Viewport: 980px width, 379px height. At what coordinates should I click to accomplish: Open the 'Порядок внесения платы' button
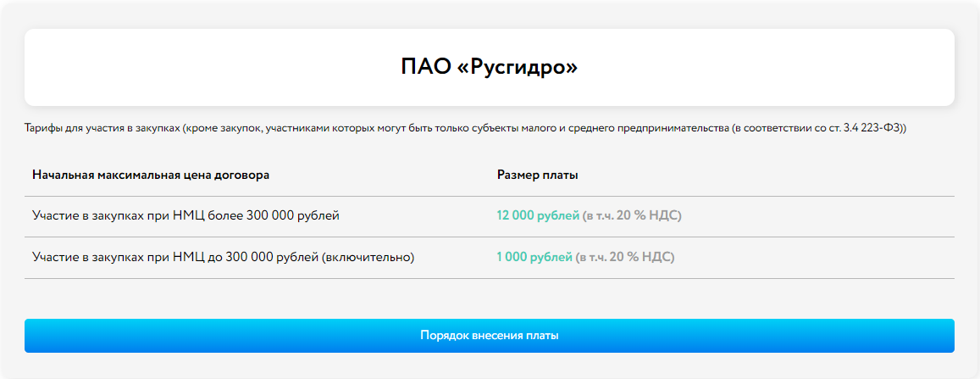[x=490, y=336]
